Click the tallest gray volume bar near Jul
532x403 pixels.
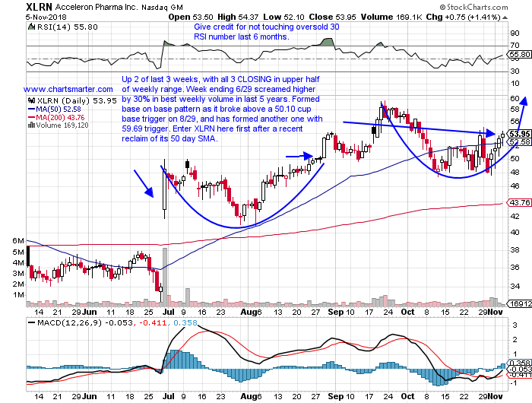tap(165, 278)
